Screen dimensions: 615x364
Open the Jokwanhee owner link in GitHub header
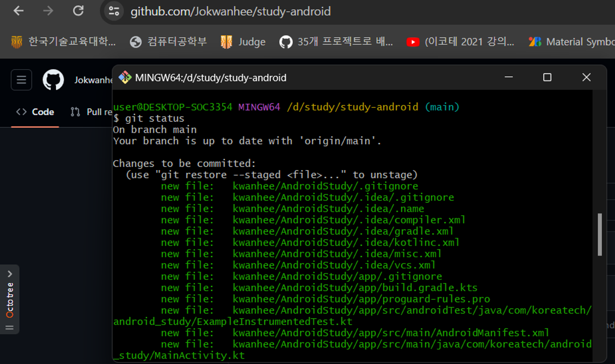point(93,80)
